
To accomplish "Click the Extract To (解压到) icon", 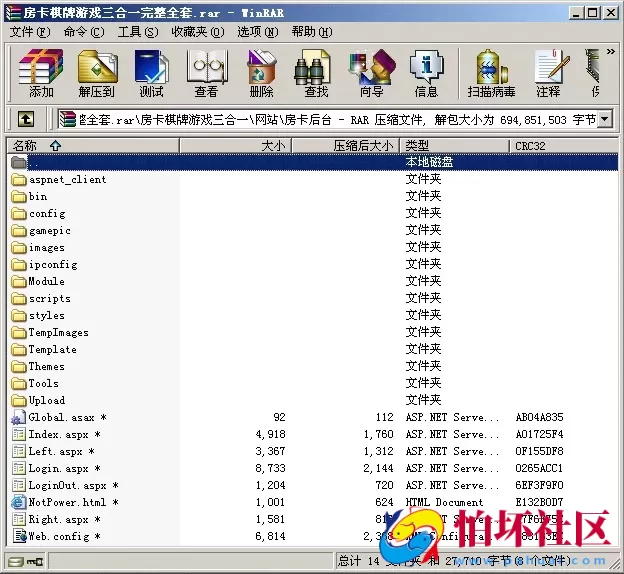I will [x=97, y=74].
